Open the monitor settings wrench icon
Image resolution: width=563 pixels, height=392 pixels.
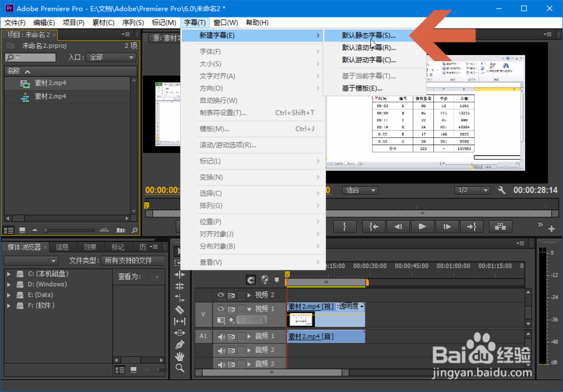point(501,190)
